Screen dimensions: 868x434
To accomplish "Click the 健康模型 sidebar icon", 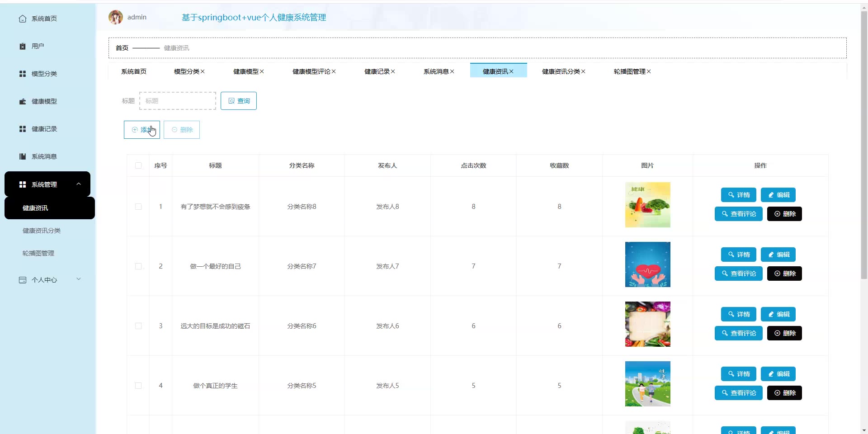I will (x=22, y=101).
